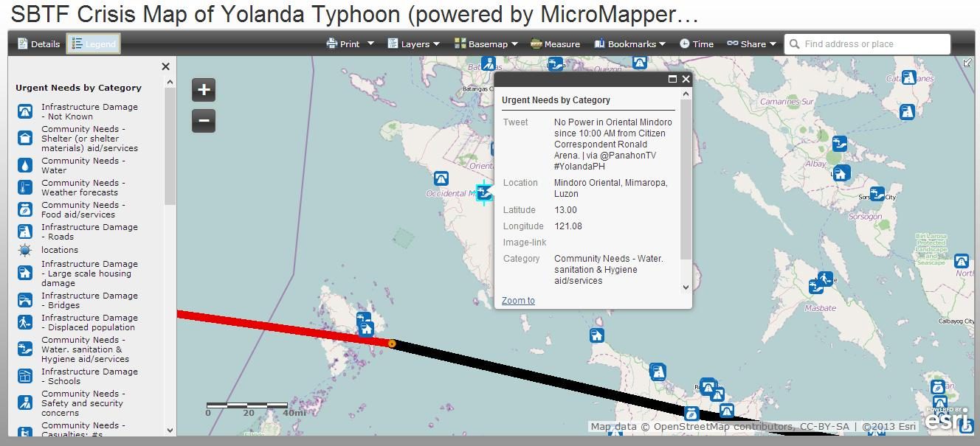Screen dimensions: 980x446
Task: Click the printer icon in toolbar
Action: [332, 43]
